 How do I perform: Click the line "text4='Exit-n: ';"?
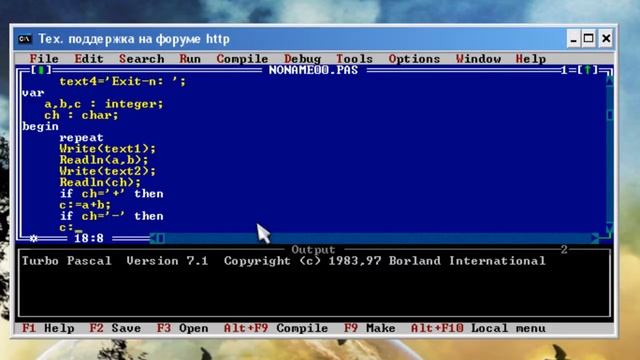click(x=122, y=81)
